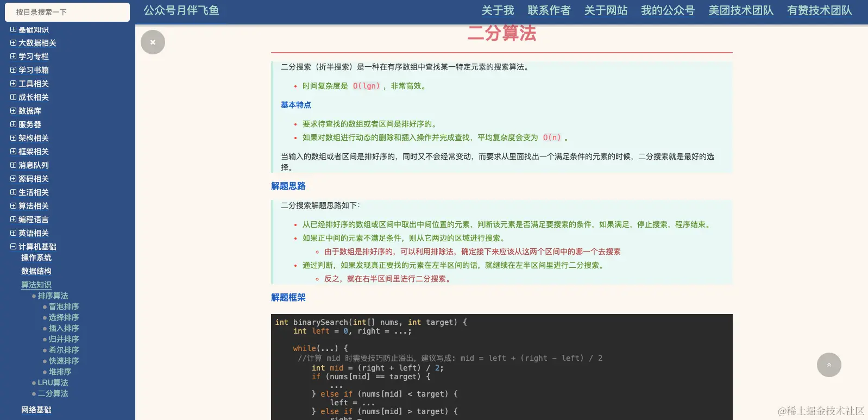Viewport: 868px width, 420px height.
Task: Focus the 按目录搜索一下 search field
Action: (66, 12)
